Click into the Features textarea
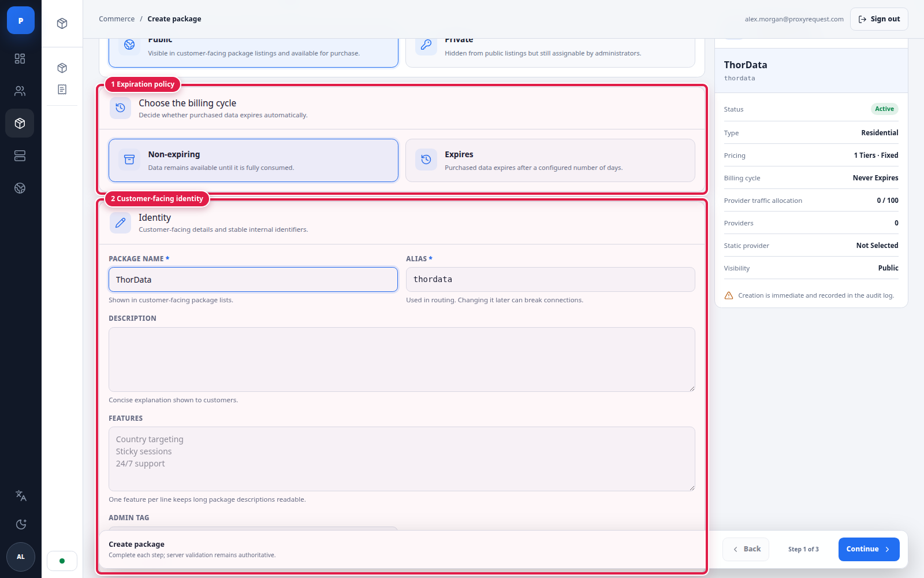Screen dimensions: 924x578 click(402, 459)
